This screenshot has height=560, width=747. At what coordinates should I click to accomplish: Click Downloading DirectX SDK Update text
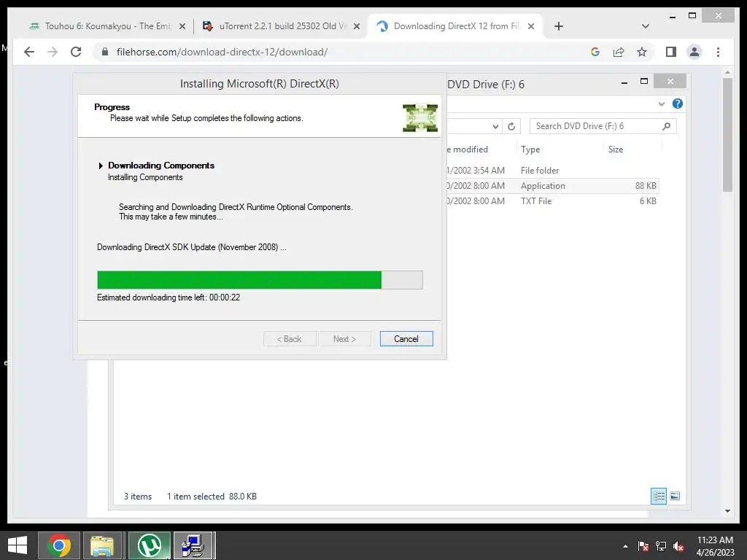[x=192, y=247]
